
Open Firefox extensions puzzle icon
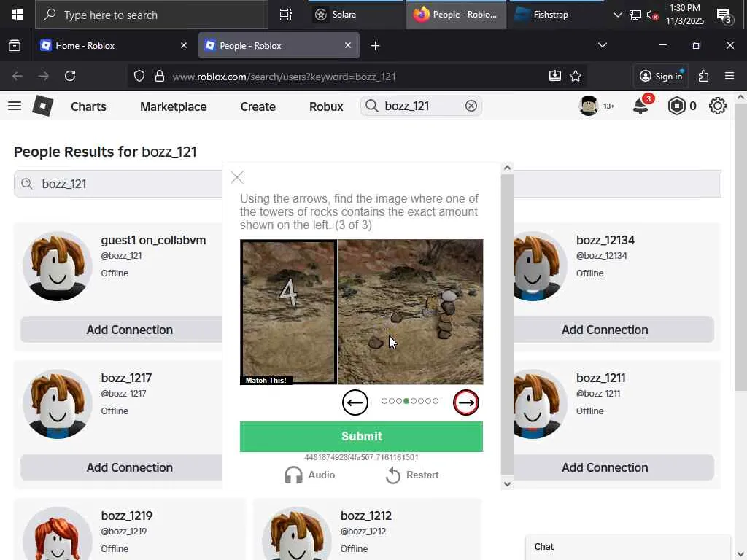coord(704,76)
